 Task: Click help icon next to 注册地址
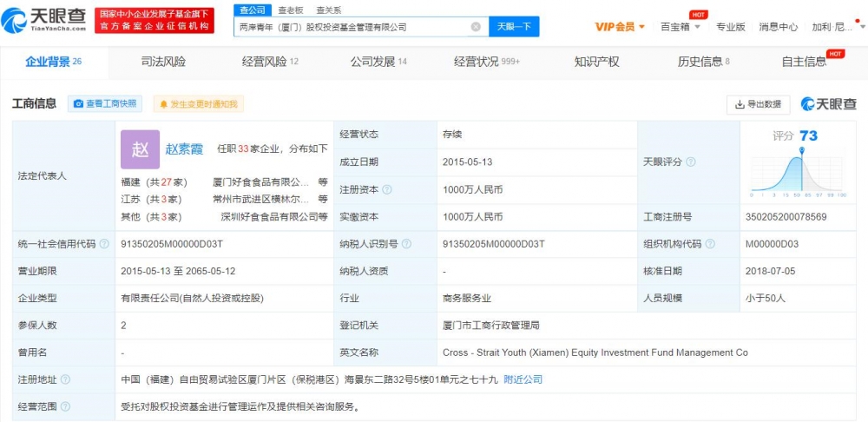pos(65,379)
